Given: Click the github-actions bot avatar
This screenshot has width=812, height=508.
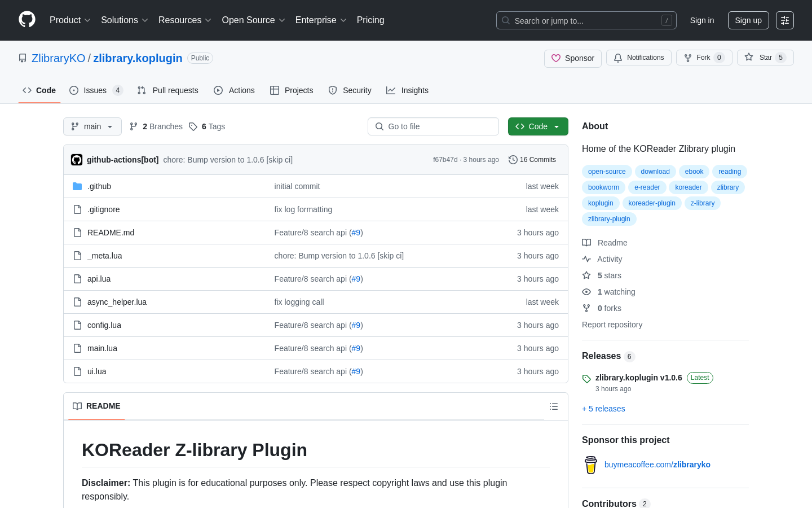Looking at the screenshot, I should click(x=77, y=160).
